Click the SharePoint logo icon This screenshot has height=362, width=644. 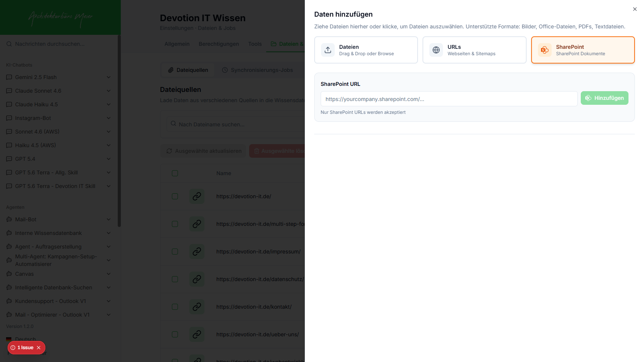[545, 50]
